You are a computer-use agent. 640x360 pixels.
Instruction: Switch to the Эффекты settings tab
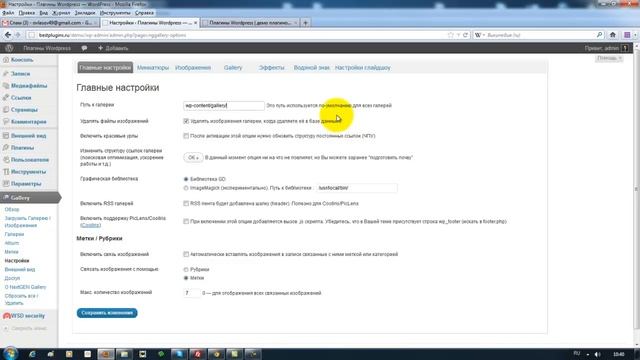(x=271, y=68)
